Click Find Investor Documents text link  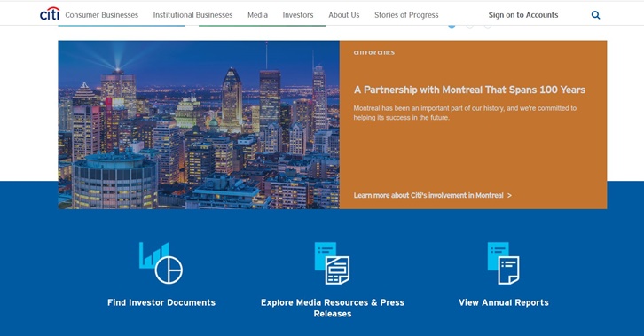161,302
